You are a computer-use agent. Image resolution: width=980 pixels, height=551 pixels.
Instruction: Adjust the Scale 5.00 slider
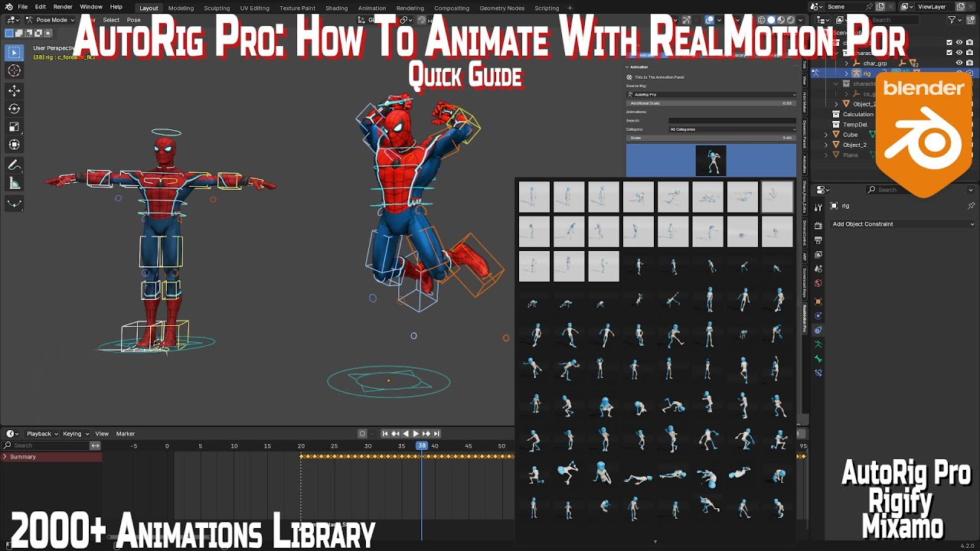pos(711,138)
